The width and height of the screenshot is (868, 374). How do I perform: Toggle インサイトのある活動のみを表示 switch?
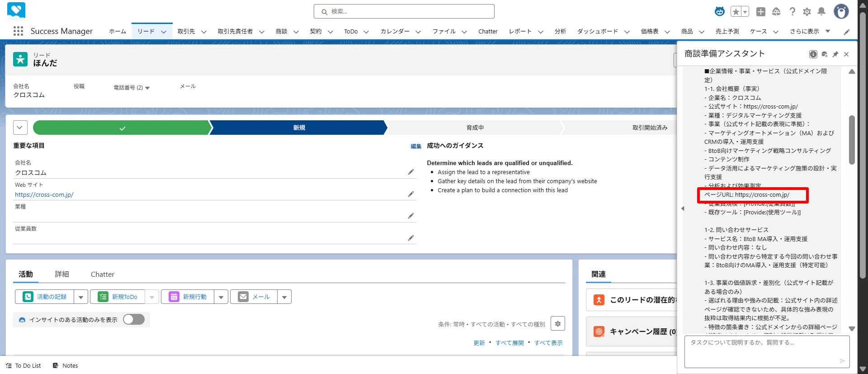(x=134, y=319)
